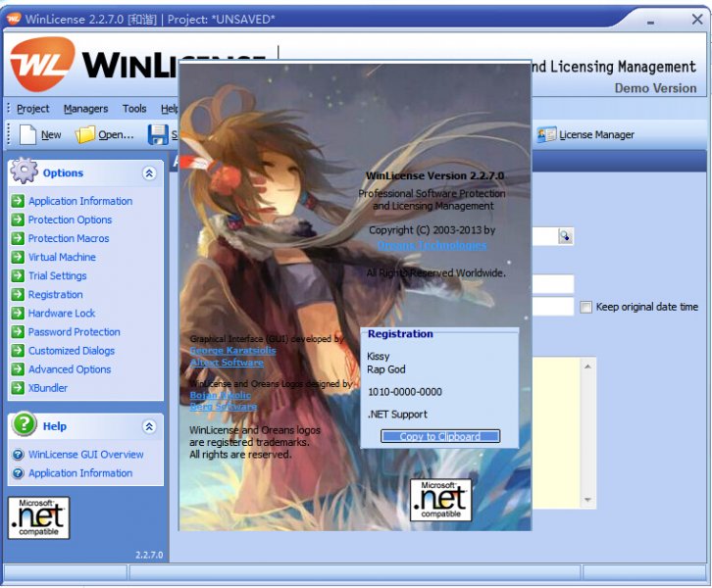This screenshot has width=712, height=588.
Task: Click help icon beside WinLicense GUI Overview
Action: pyautogui.click(x=19, y=454)
